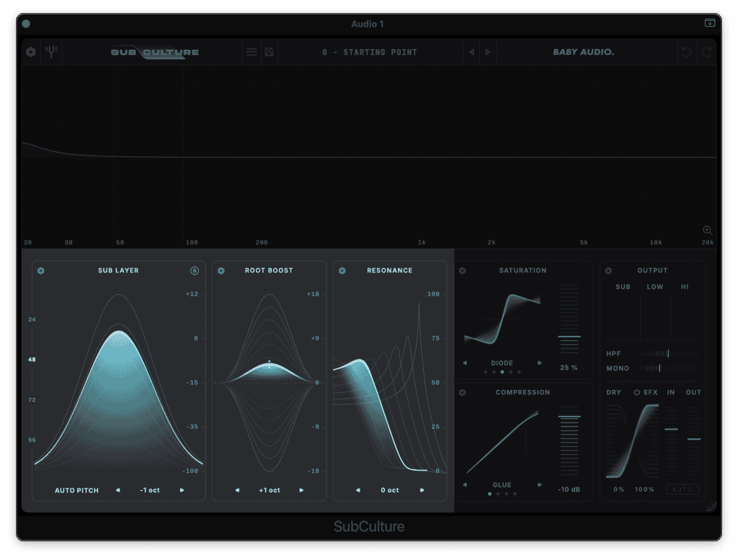Viewport: 738px width, 560px height.
Task: Select the 48 slope value in Sub Layer
Action: [32, 360]
